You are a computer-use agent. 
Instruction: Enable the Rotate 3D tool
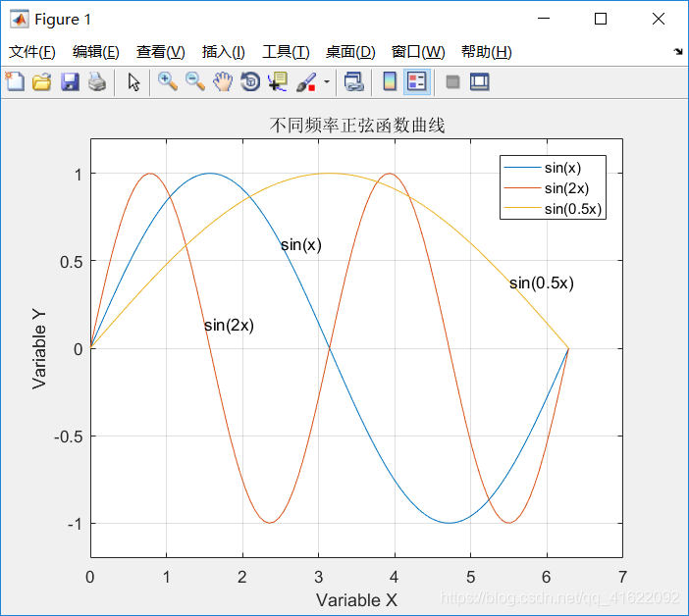click(x=250, y=81)
